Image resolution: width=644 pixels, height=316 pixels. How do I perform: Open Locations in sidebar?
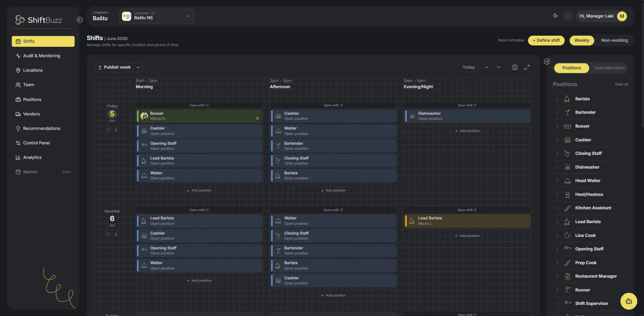tap(43, 70)
